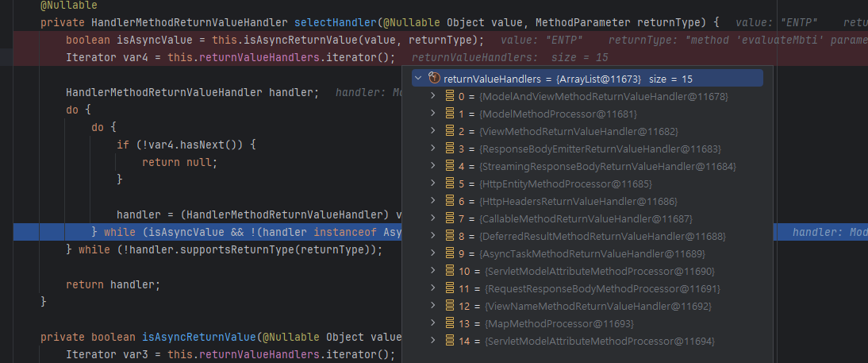Click the array element icon of row 10
868x363 pixels.
450,271
